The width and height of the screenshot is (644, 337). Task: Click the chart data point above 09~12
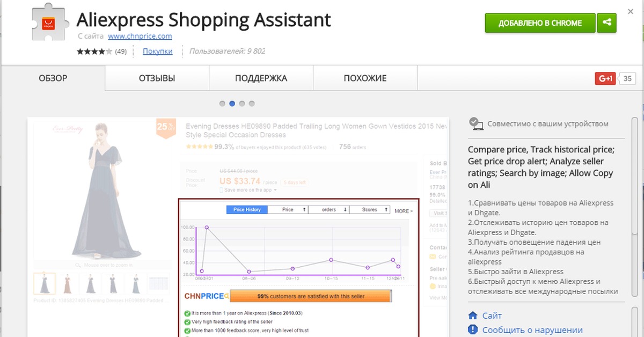click(x=292, y=268)
